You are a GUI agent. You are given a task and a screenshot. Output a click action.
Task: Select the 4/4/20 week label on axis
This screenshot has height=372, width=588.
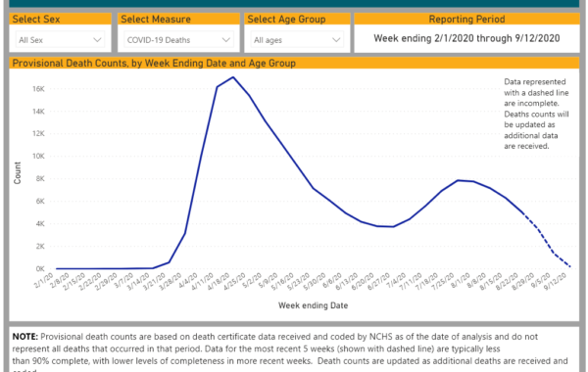pos(187,281)
